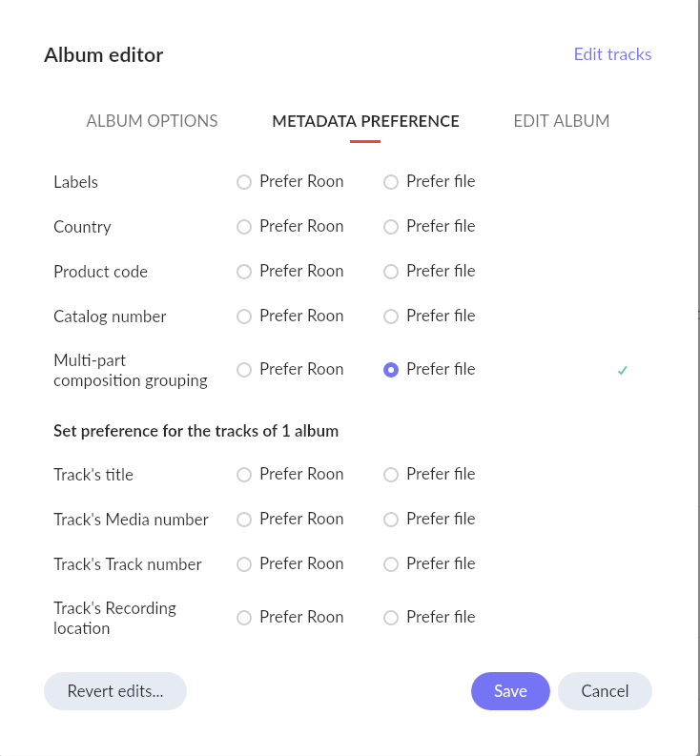
Task: Set Track's Recording location to Prefer file
Action: click(x=391, y=618)
